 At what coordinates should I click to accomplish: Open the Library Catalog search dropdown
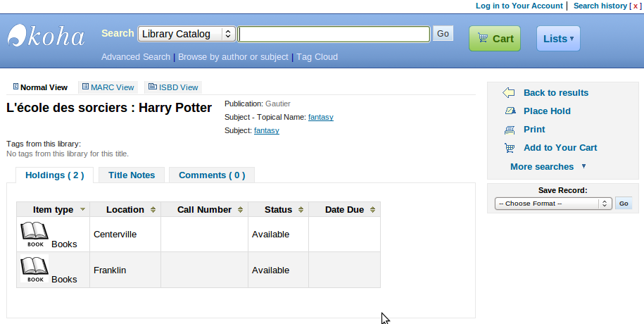pyautogui.click(x=187, y=34)
